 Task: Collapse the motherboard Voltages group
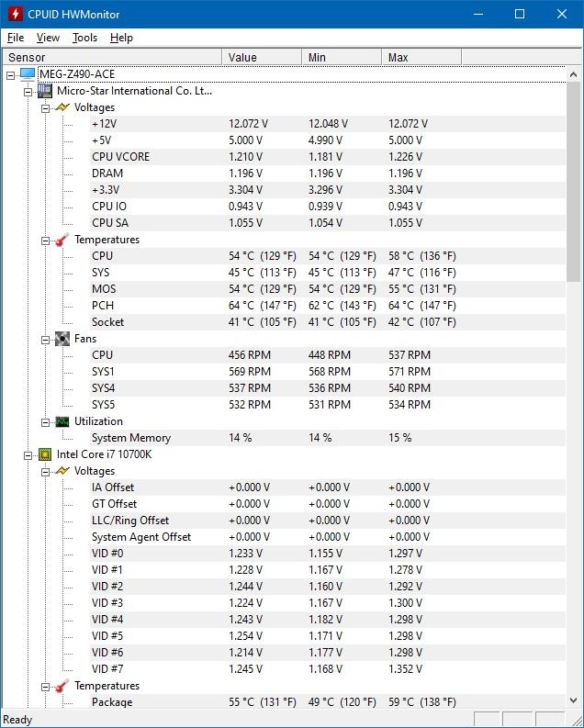pyautogui.click(x=45, y=108)
